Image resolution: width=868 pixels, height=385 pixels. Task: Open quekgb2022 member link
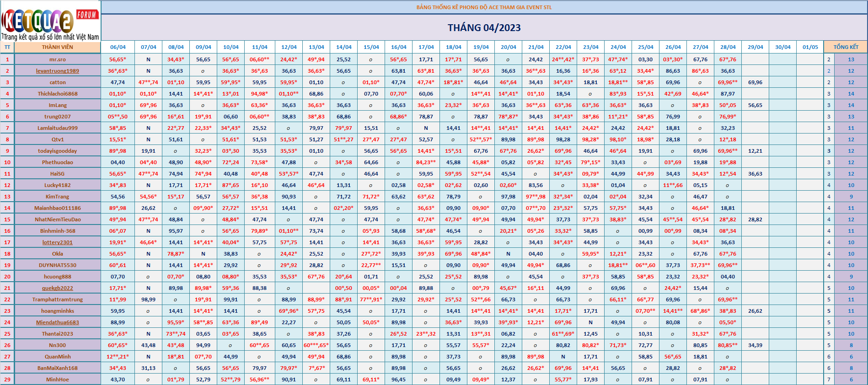point(58,288)
